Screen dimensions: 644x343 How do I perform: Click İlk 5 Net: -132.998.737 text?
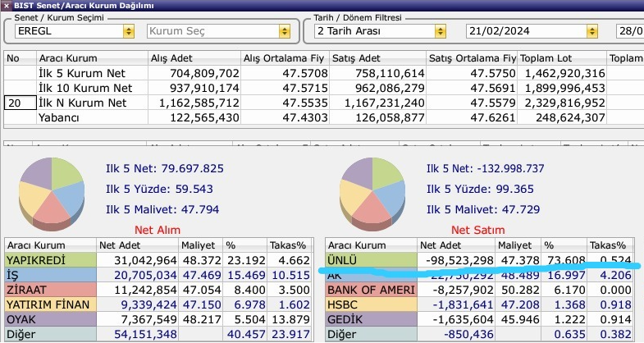[x=485, y=168]
